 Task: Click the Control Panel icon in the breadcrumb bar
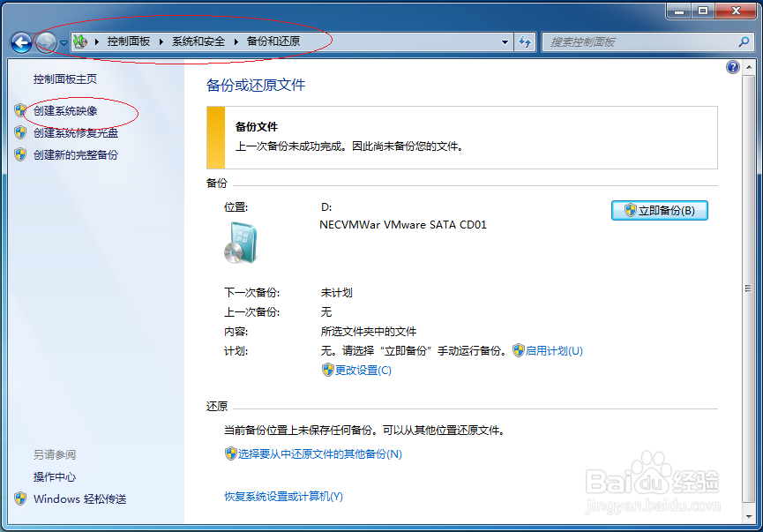[80, 41]
